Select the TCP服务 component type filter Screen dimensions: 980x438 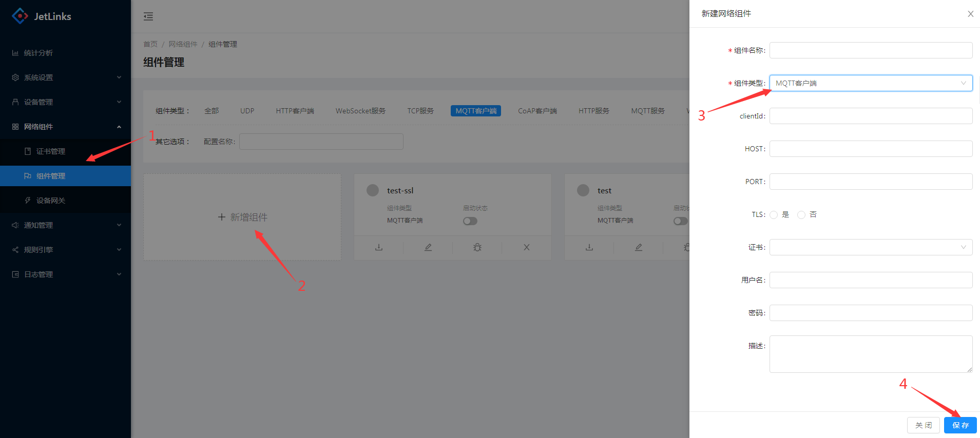pyautogui.click(x=420, y=111)
